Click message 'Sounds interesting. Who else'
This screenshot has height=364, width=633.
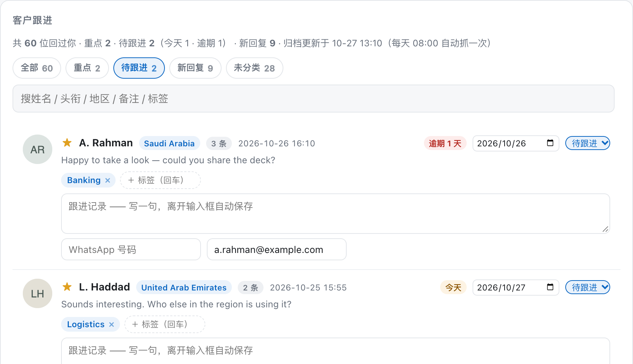pos(176,304)
